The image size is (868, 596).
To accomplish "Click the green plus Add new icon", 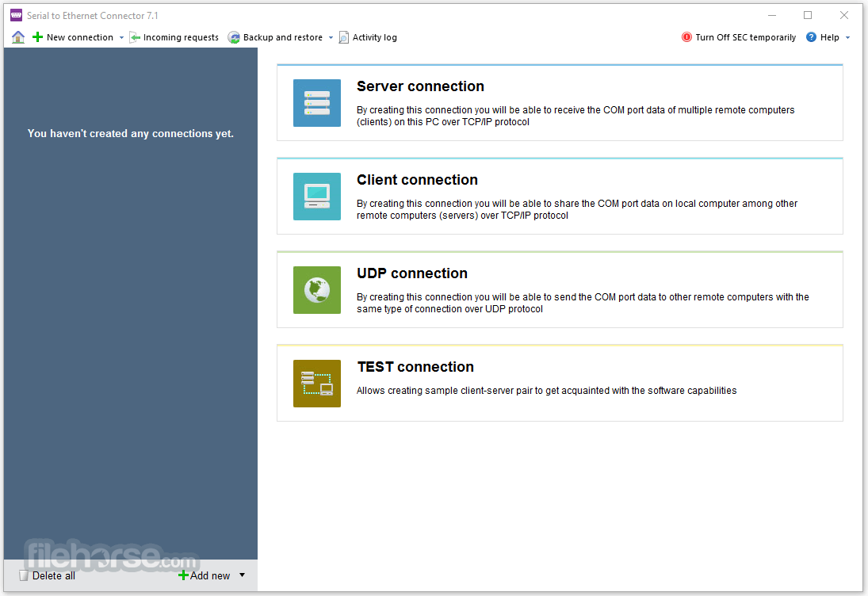I will coord(183,575).
